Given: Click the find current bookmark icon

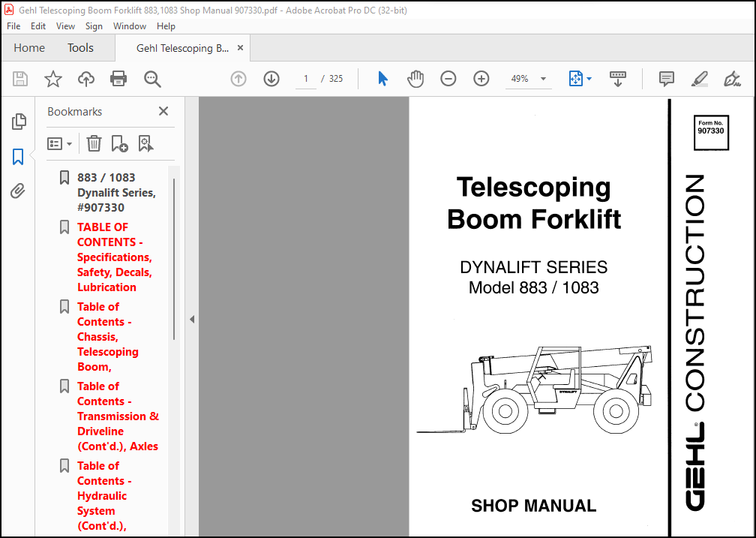Looking at the screenshot, I should 145,143.
